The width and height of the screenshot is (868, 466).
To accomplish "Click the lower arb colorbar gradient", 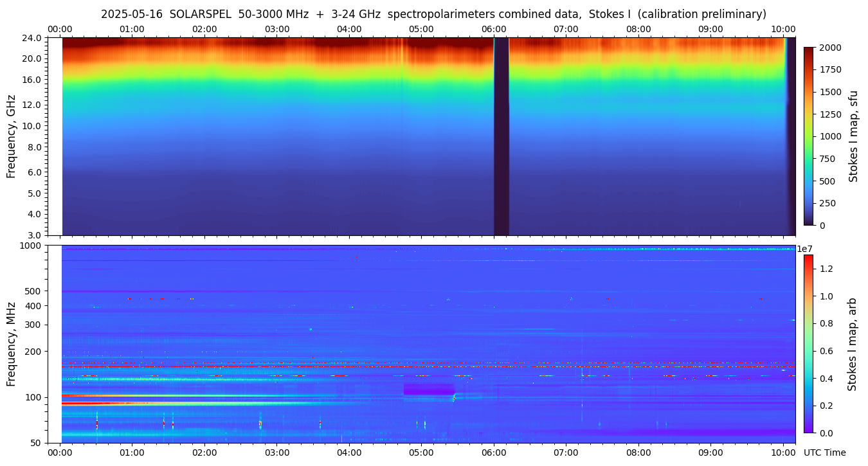I will click(x=808, y=344).
